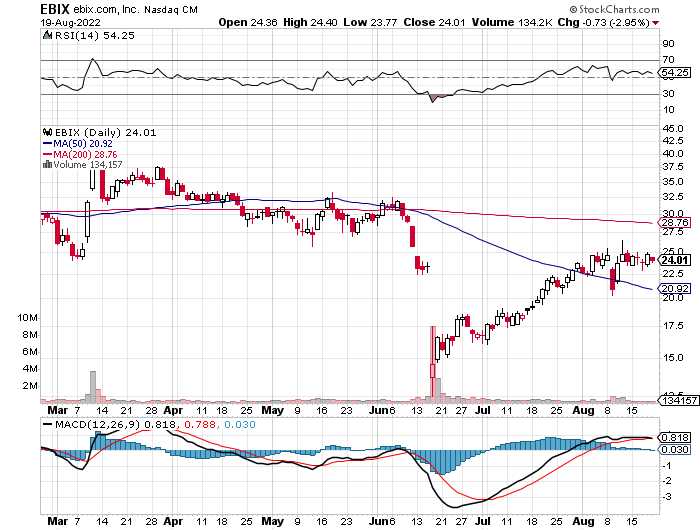This screenshot has width=700, height=530.
Task: Click the red 0.788 MACD signal value
Action: pyautogui.click(x=200, y=424)
